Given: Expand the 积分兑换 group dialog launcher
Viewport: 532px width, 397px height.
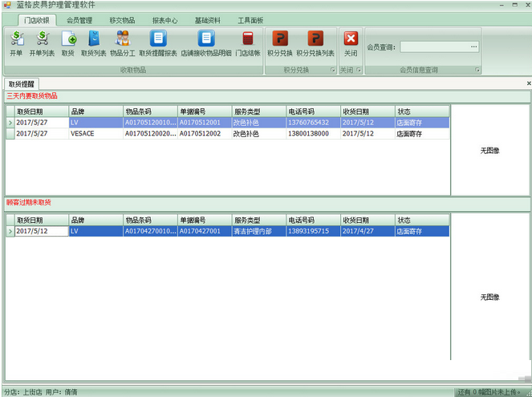Looking at the screenshot, I should 333,70.
